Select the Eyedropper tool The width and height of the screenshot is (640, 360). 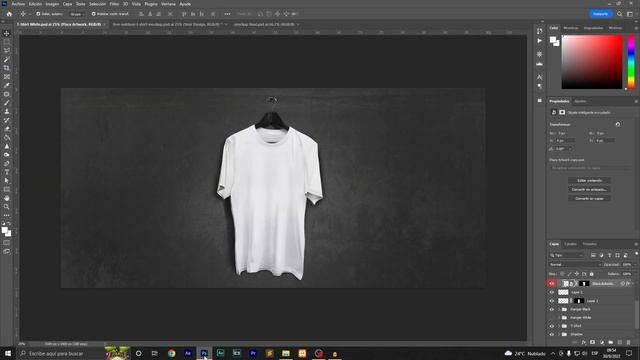[x=7, y=86]
